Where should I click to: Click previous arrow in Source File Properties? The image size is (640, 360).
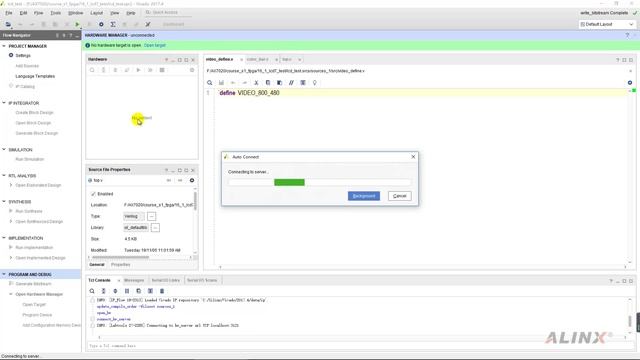[169, 180]
